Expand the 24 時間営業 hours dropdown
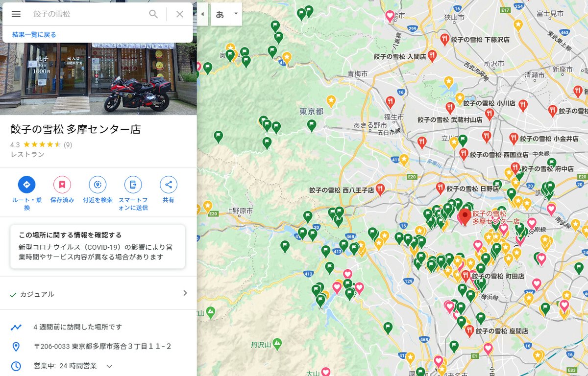 (x=110, y=366)
